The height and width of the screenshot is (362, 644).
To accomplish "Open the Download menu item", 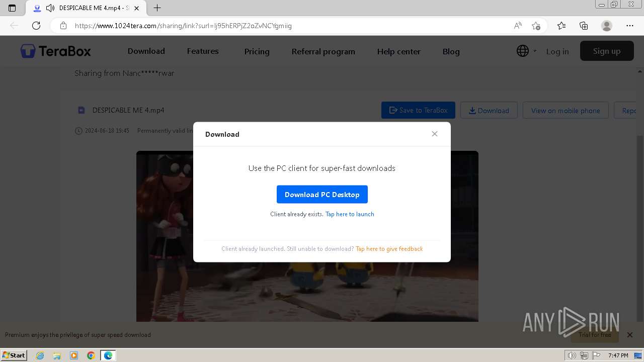I will [x=146, y=51].
